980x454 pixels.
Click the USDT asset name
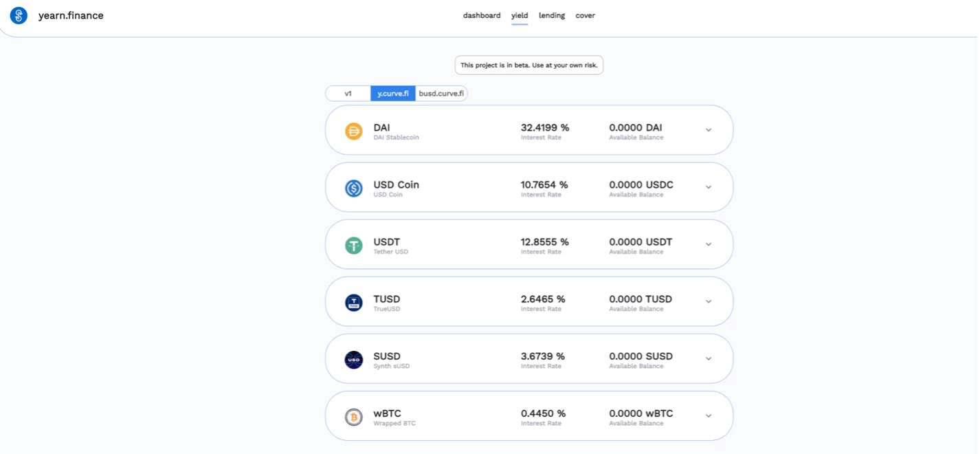click(387, 241)
